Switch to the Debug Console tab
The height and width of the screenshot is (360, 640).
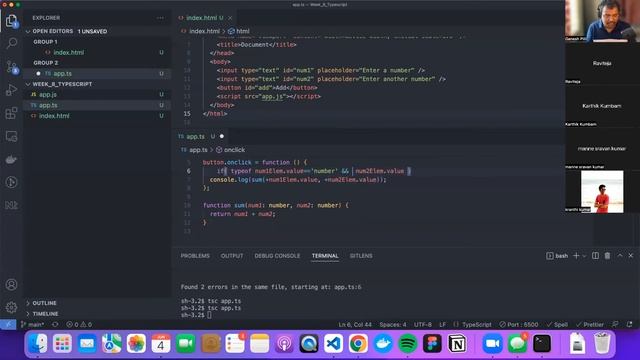(x=277, y=256)
